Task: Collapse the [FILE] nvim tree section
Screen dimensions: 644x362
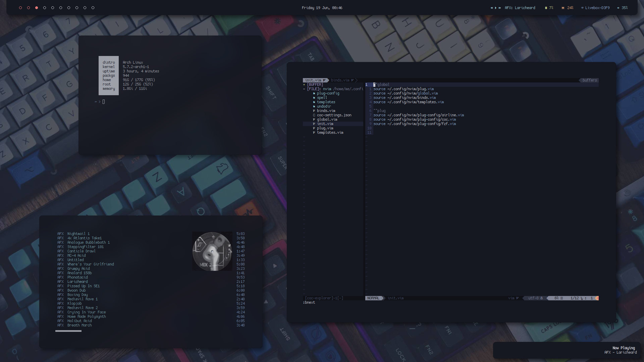Action: point(304,89)
